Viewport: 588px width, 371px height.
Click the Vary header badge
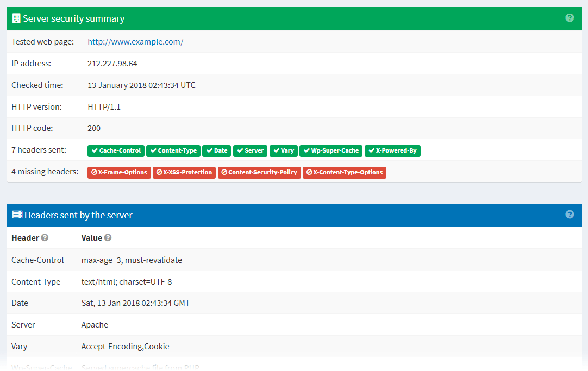point(283,150)
